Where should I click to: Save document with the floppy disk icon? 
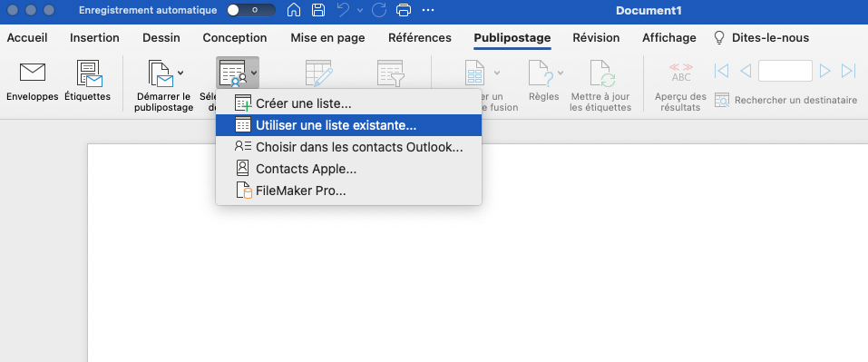coord(318,10)
